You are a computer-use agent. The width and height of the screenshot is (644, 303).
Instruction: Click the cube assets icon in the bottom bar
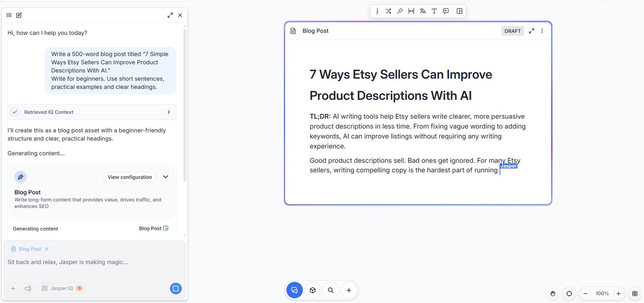point(313,290)
